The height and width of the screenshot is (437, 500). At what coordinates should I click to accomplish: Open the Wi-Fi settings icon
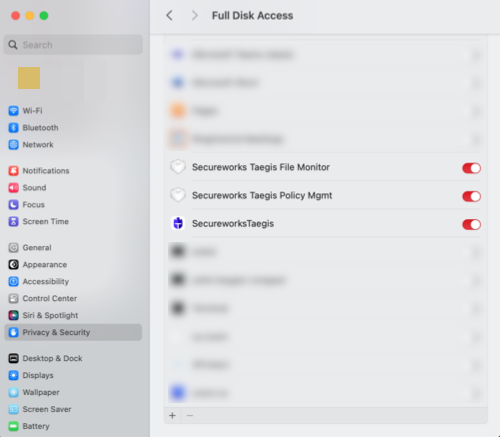[13, 111]
